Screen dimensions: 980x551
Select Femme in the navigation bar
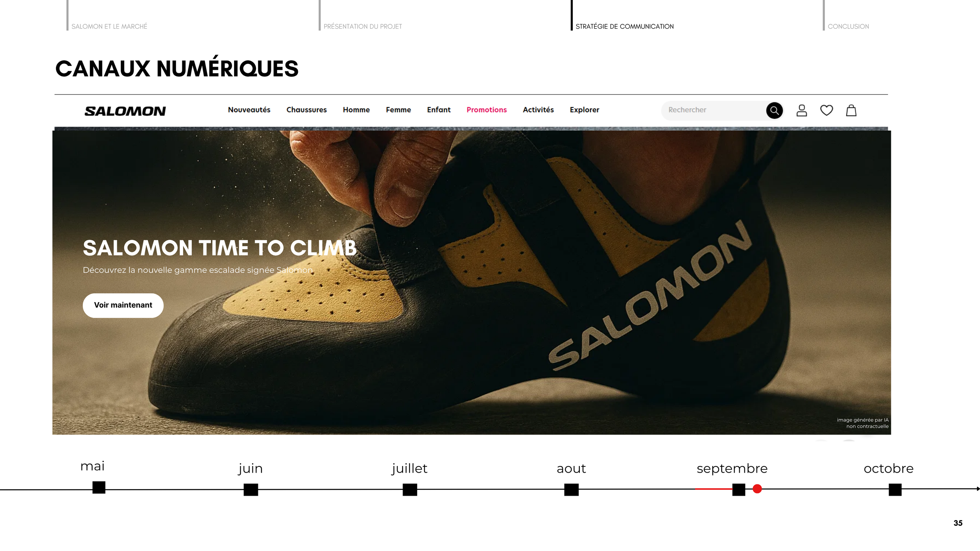pyautogui.click(x=398, y=110)
